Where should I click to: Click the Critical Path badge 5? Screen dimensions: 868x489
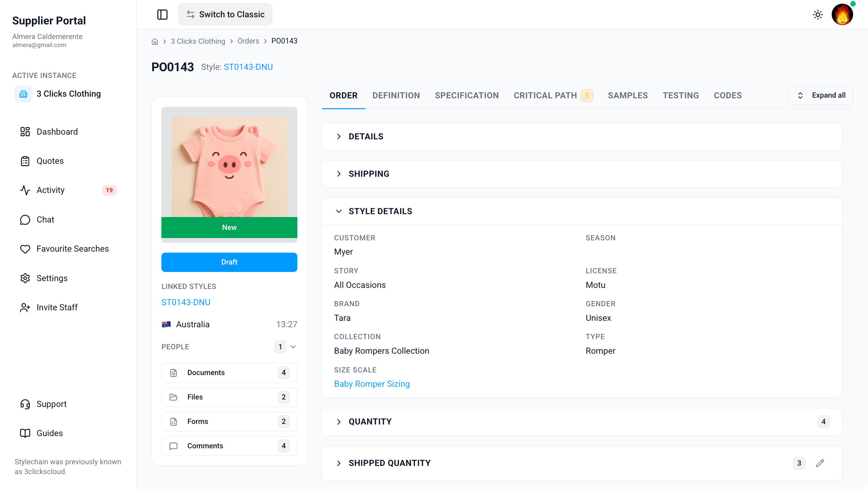(x=587, y=96)
